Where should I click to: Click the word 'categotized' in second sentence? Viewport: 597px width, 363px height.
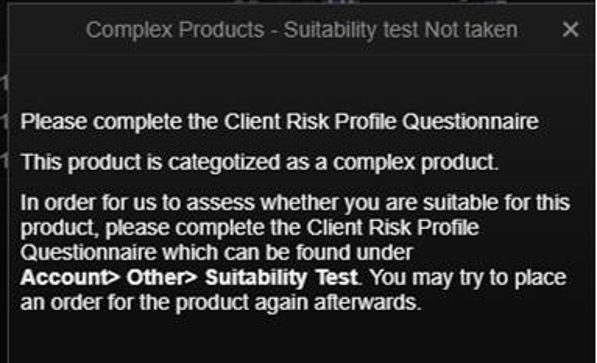point(224,163)
